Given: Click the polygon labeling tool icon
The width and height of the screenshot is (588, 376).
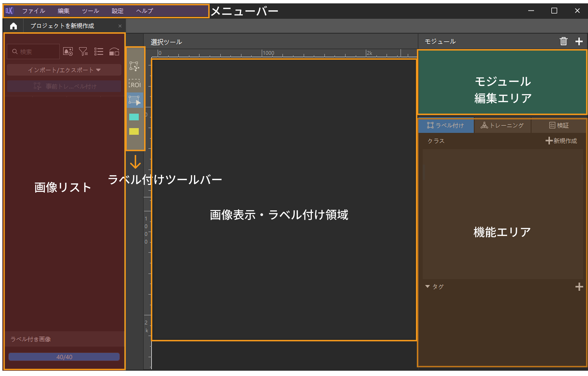Looking at the screenshot, I should coord(134,66).
